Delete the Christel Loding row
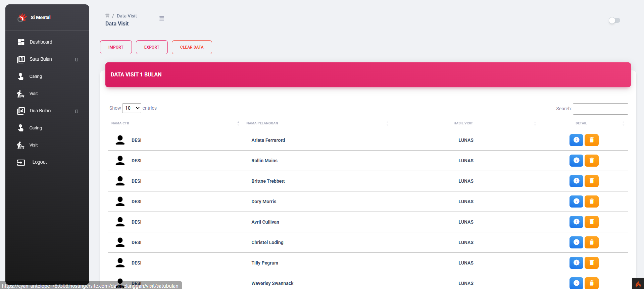The height and width of the screenshot is (289, 644). (592, 242)
